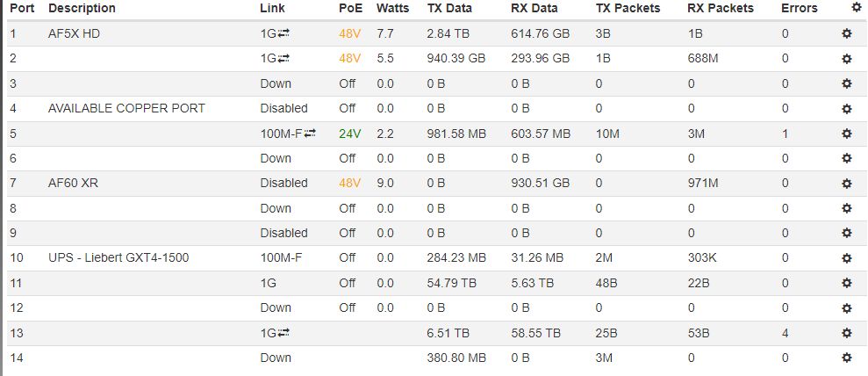
Task: Click the green 24V PoE value on port 5
Action: pos(349,134)
